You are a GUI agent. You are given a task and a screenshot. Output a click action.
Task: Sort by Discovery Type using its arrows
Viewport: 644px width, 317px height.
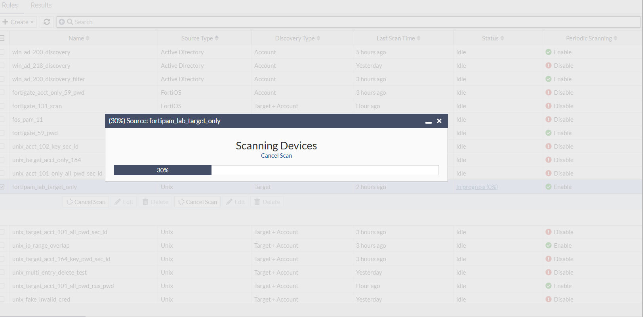(x=318, y=38)
